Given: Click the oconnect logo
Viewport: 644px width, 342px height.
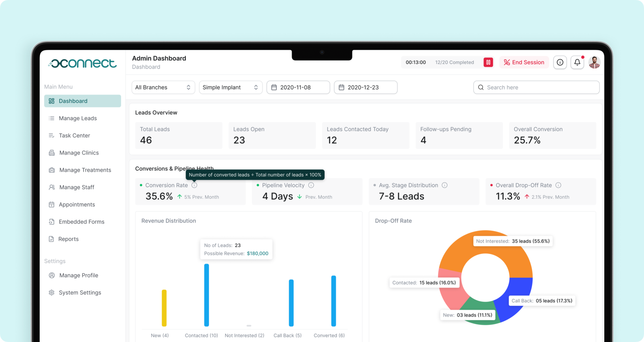Looking at the screenshot, I should point(82,63).
